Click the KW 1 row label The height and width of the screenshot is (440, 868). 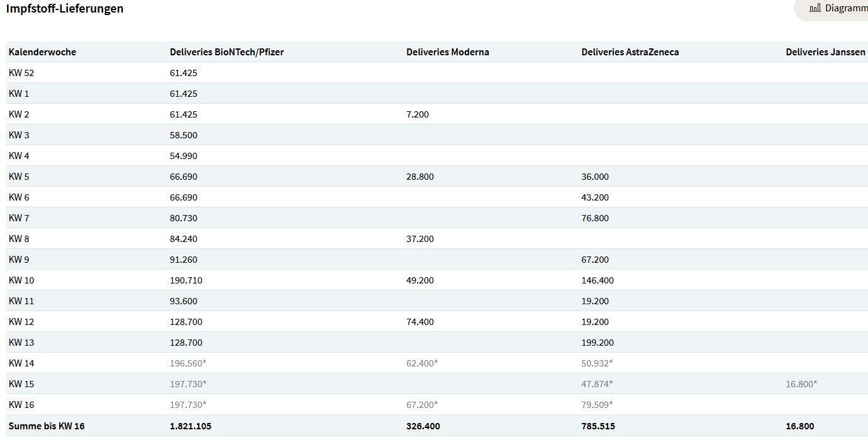pos(19,94)
